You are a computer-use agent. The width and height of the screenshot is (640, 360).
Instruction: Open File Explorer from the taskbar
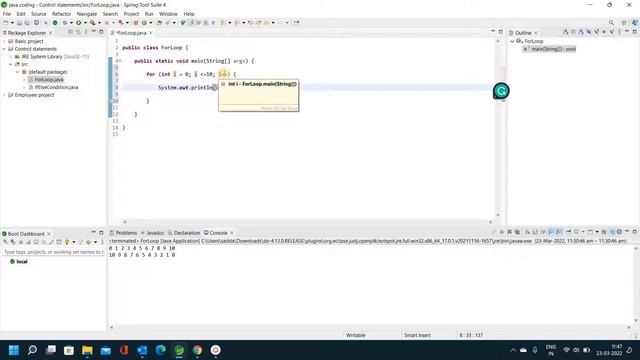87,350
